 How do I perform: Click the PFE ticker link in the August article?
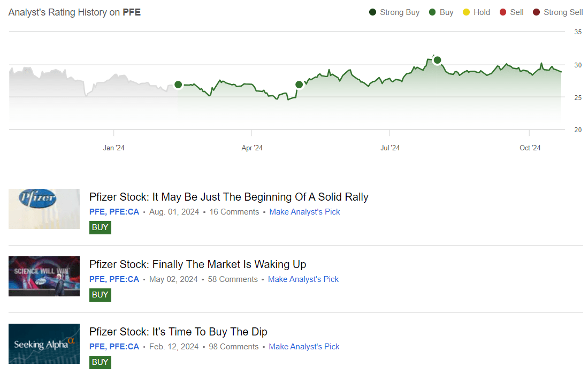click(97, 212)
